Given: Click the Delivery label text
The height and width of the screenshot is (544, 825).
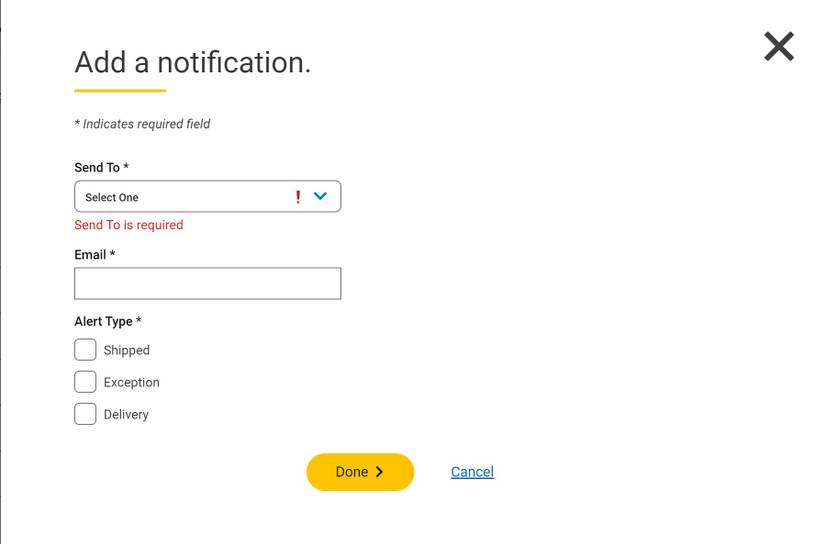Looking at the screenshot, I should tap(126, 415).
